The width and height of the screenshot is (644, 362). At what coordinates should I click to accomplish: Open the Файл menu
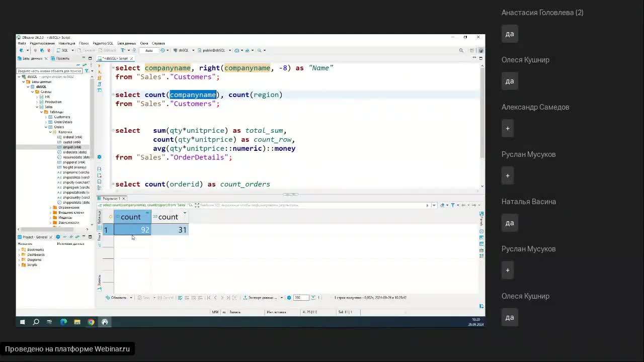[22, 43]
